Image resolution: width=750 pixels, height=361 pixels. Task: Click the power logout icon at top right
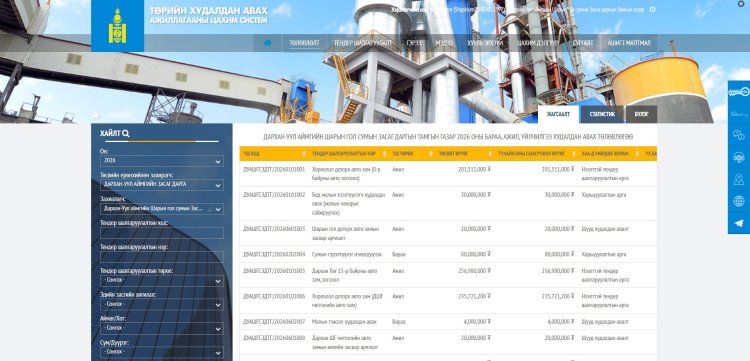(x=652, y=9)
